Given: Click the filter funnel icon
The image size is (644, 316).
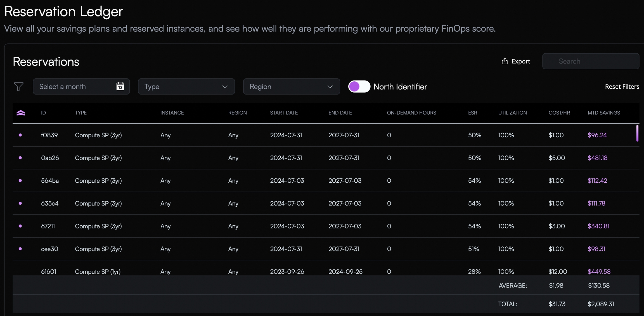Looking at the screenshot, I should [18, 86].
